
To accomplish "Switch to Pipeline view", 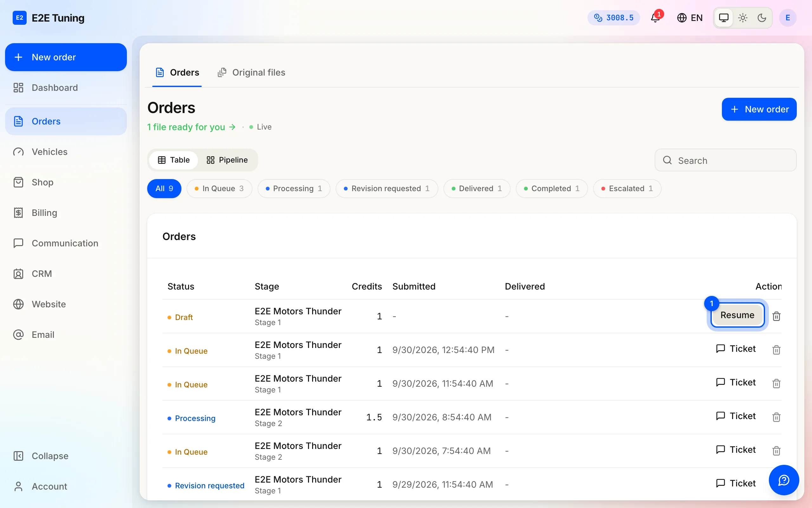I will click(227, 160).
